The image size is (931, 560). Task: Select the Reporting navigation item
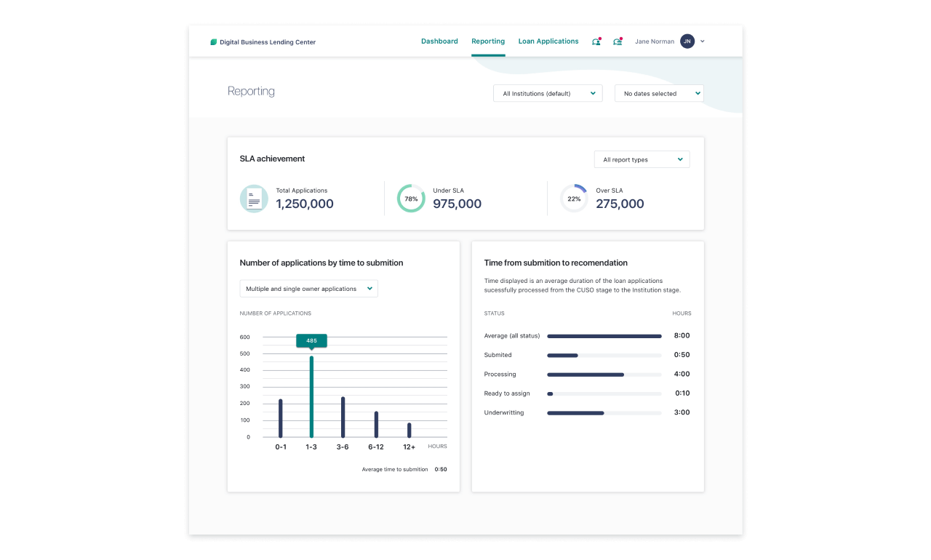click(x=488, y=41)
